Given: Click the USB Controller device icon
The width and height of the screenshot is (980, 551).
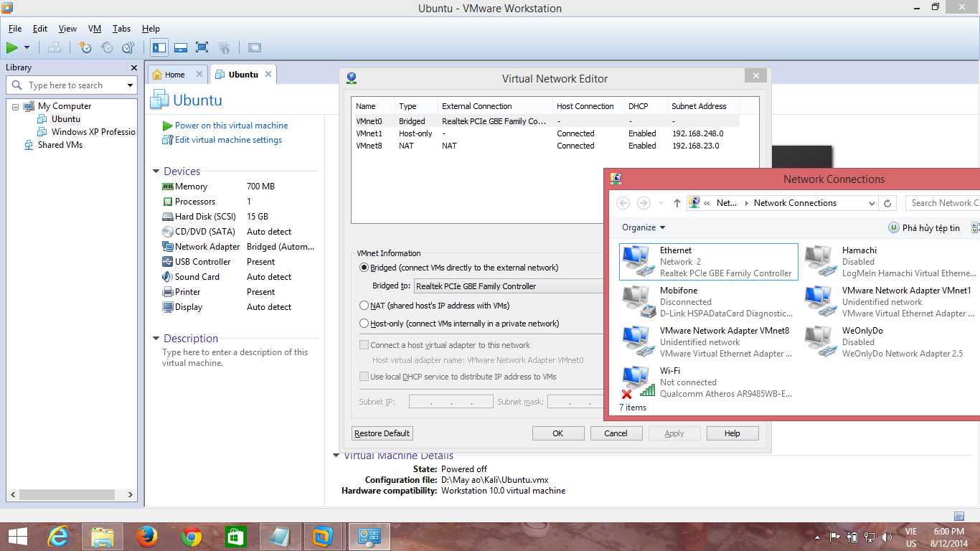Looking at the screenshot, I should pos(168,262).
